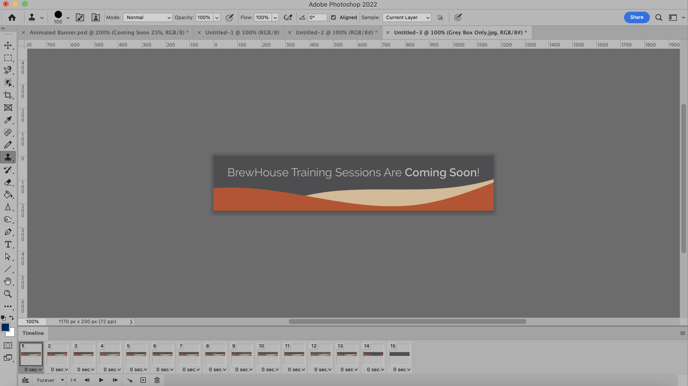
Task: Select the Eyedropper tool
Action: click(x=8, y=120)
